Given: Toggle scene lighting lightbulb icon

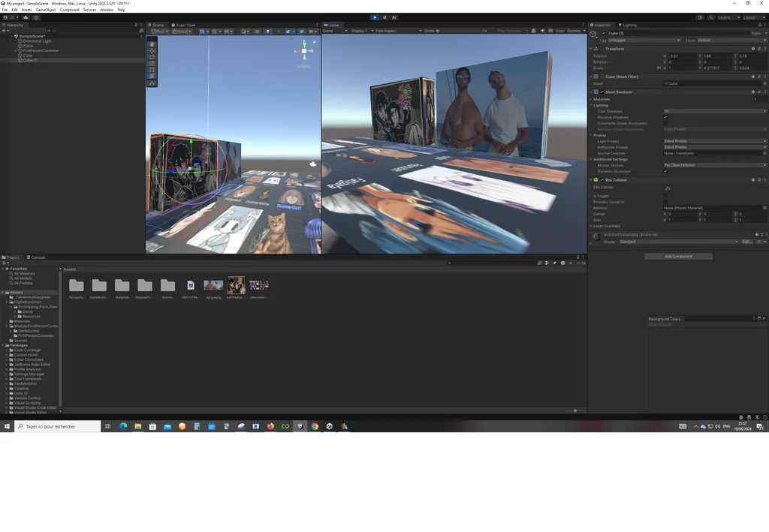Looking at the screenshot, I should (268, 32).
